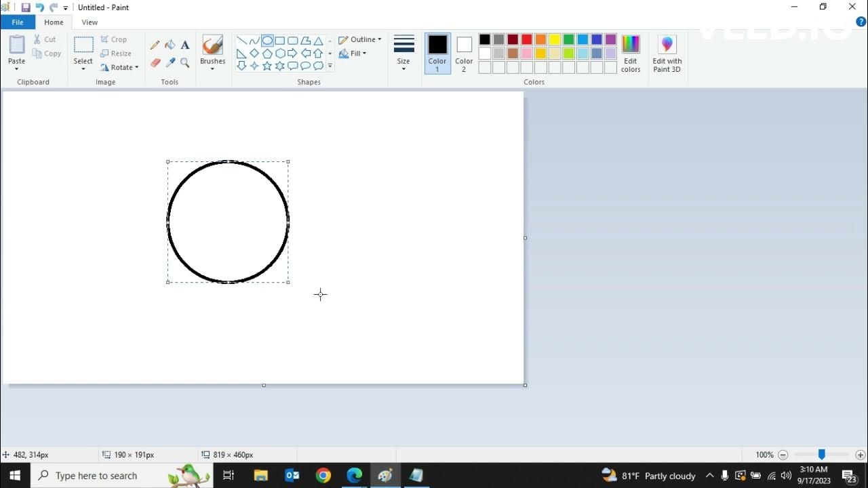Open the Select dropdown arrow
The width and height of the screenshot is (868, 488).
coord(83,68)
